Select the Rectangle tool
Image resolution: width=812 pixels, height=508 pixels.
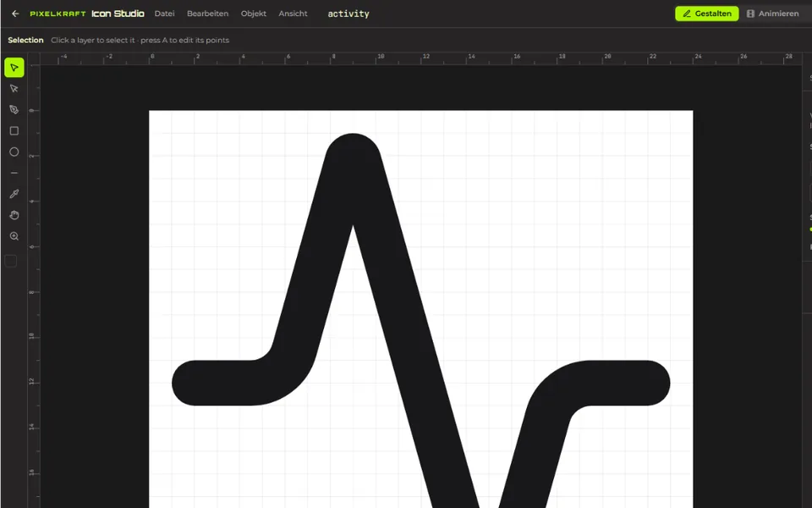coord(14,130)
